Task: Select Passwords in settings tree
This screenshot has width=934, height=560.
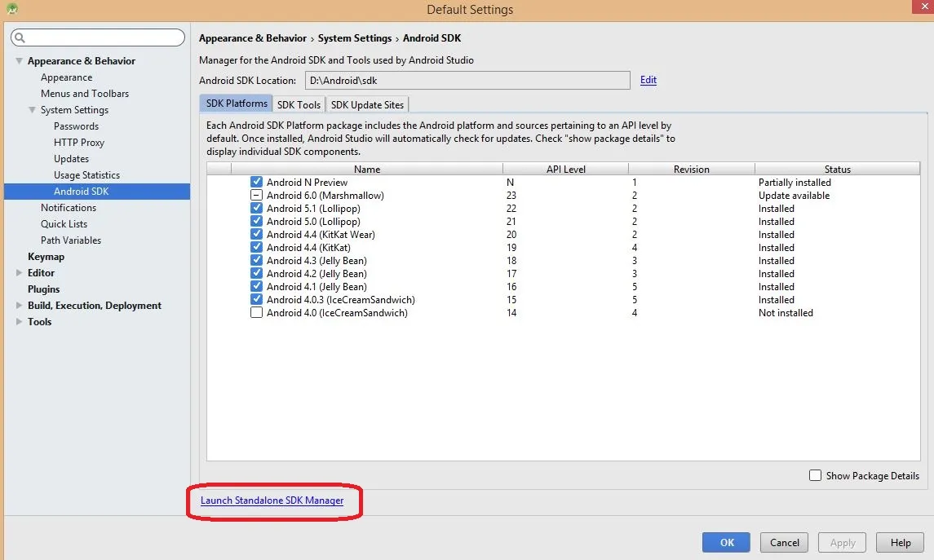Action: [x=76, y=126]
